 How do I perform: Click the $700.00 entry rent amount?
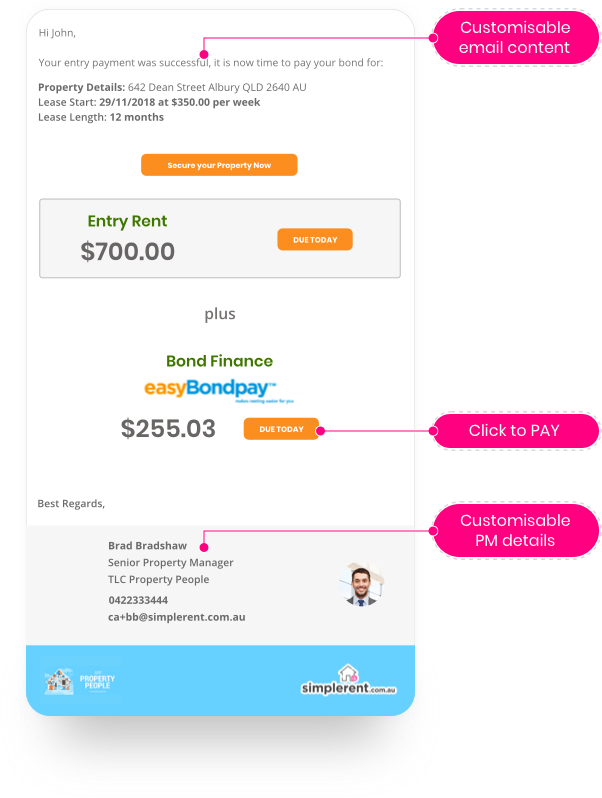(128, 251)
